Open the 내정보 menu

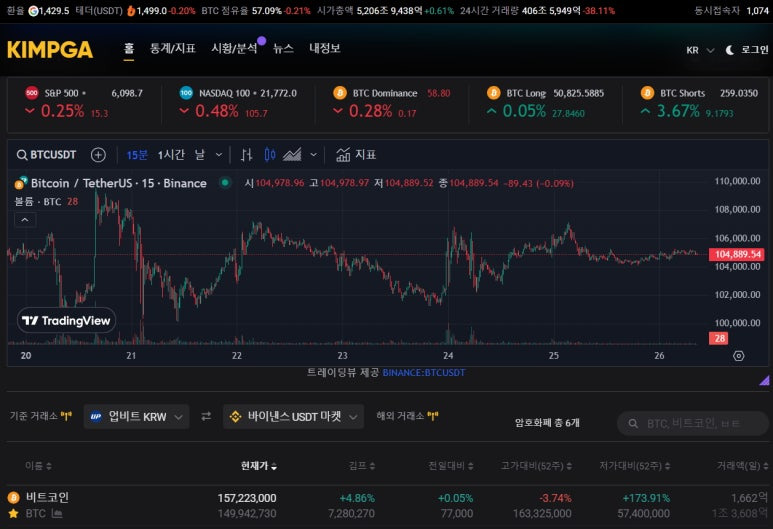pyautogui.click(x=324, y=48)
